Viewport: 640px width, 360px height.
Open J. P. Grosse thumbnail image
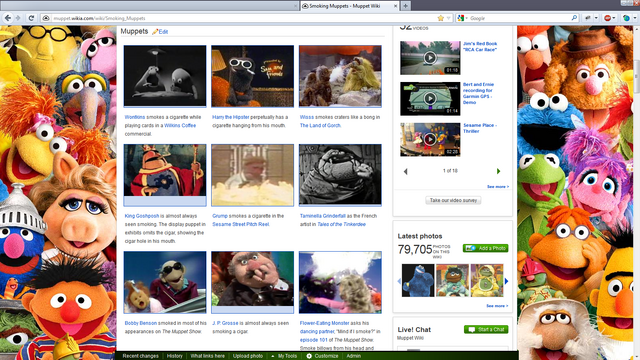[252, 282]
